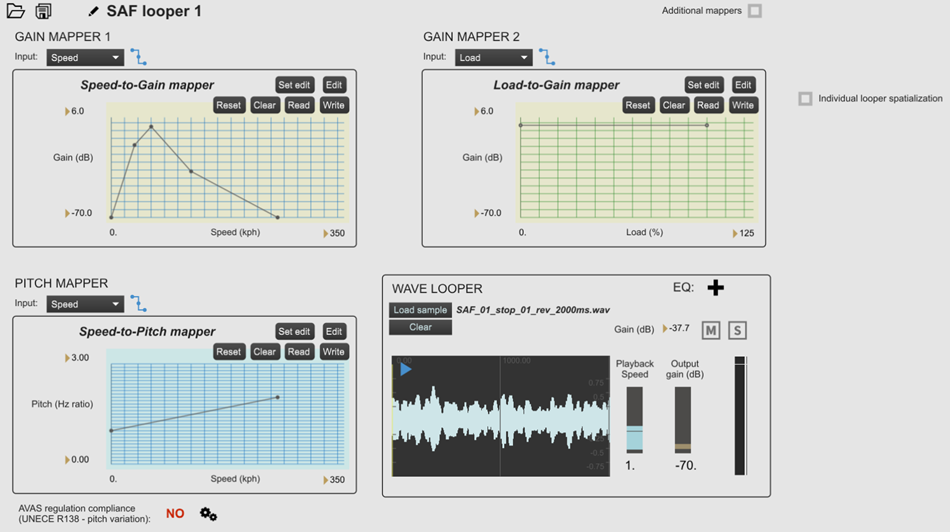
Task: Enable the Additional mappers checkbox
Action: 755,11
